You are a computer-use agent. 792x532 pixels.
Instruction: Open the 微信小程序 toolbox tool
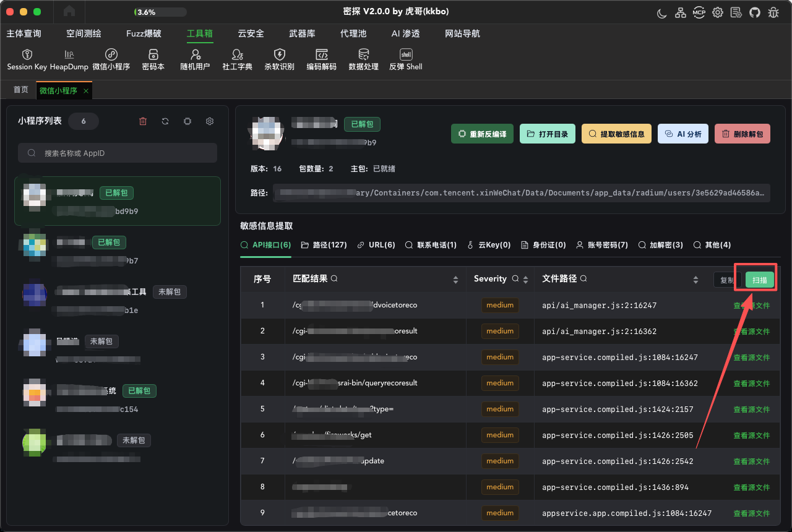[111, 60]
